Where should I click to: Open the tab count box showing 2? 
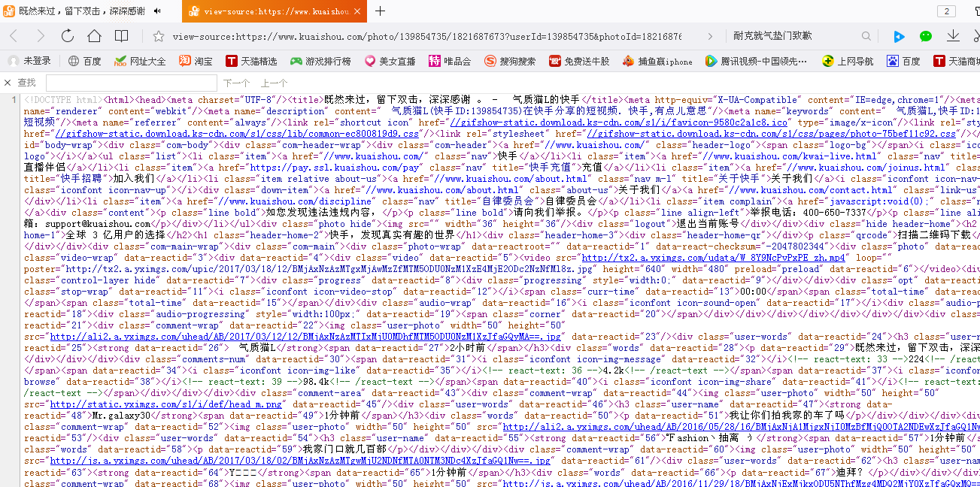click(x=945, y=11)
